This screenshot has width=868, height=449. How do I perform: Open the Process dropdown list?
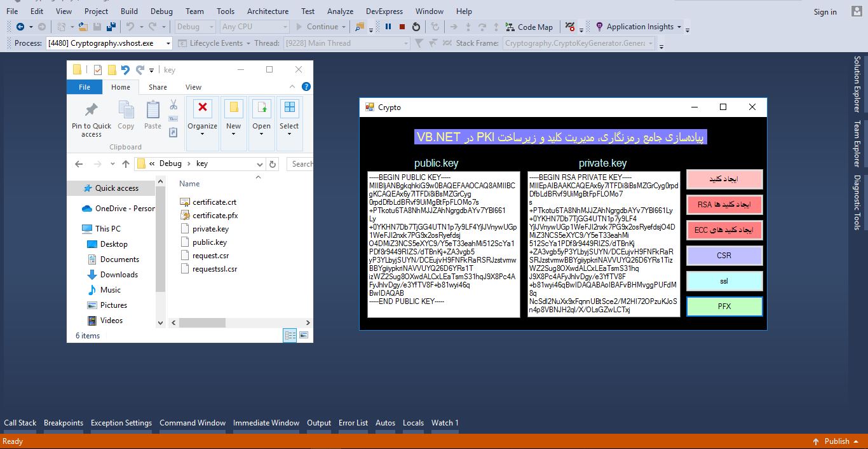(x=168, y=43)
